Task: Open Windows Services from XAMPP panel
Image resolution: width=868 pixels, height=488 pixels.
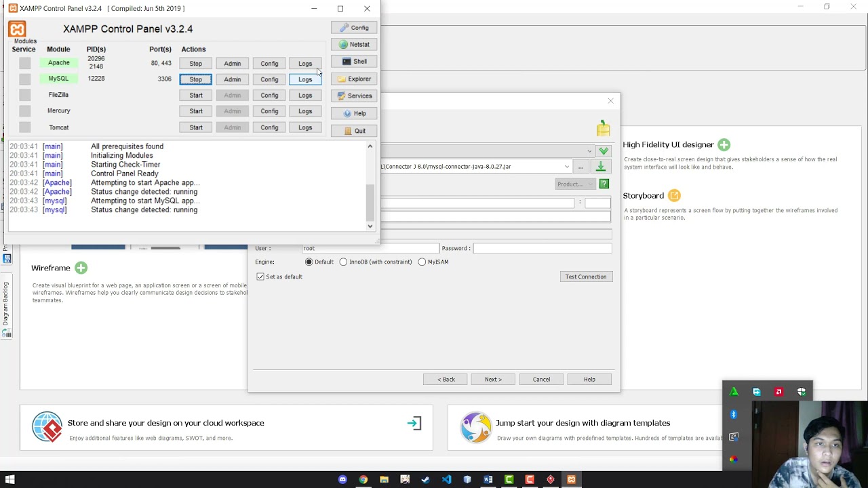Action: coord(354,96)
